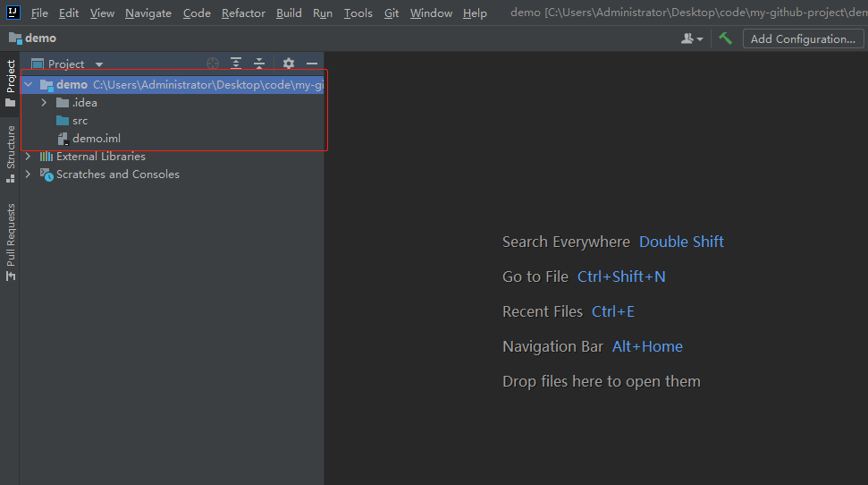Open the View menu
Image resolution: width=868 pixels, height=485 pixels.
point(102,13)
